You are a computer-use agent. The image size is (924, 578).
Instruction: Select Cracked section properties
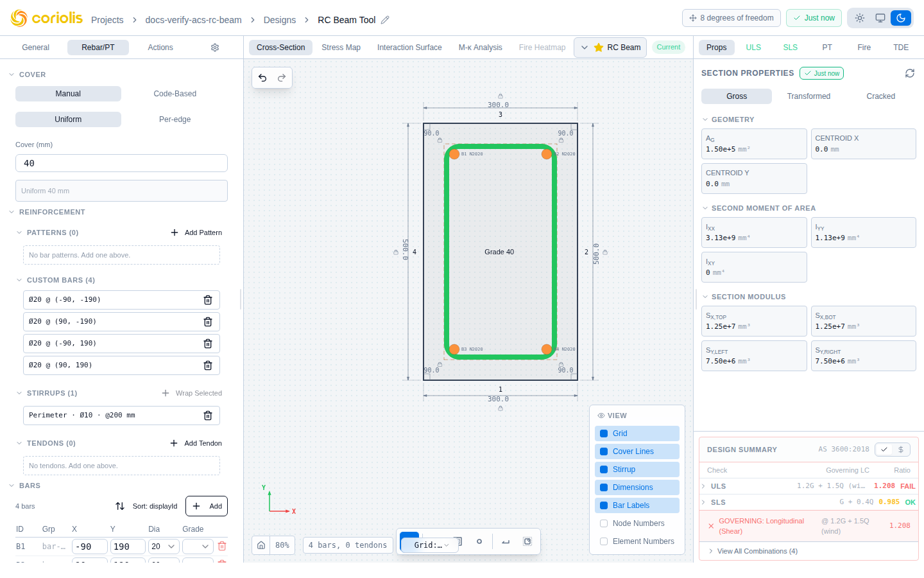point(880,96)
